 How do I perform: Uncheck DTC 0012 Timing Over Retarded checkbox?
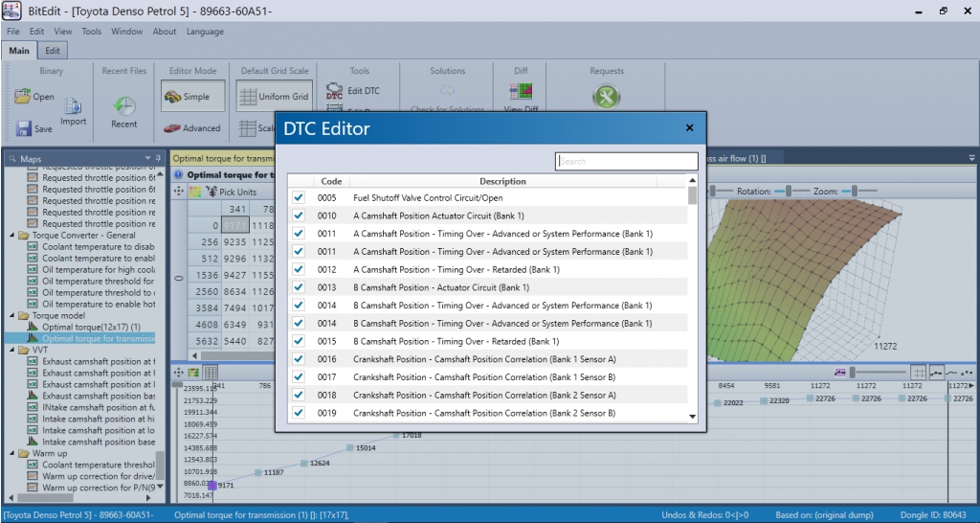(299, 269)
